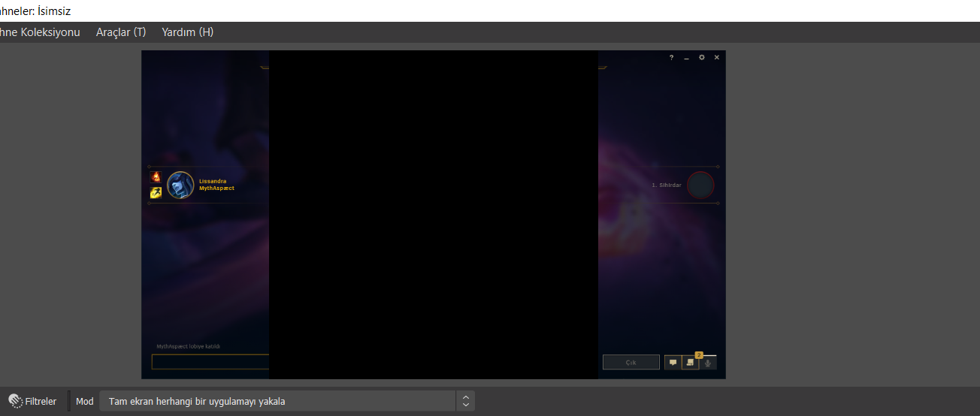980x416 pixels.
Task: Click the Mod dropdown stepper arrows
Action: pos(466,401)
